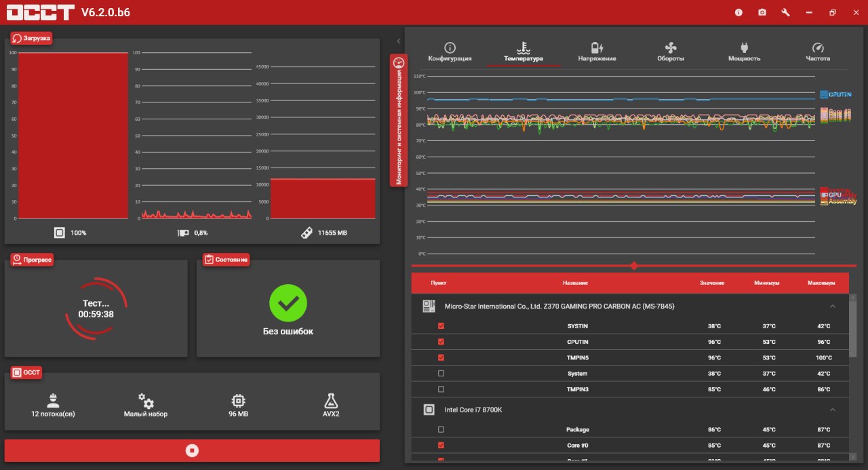
Task: Collapse the Micro-Star motherboard sensor group
Action: [833, 306]
